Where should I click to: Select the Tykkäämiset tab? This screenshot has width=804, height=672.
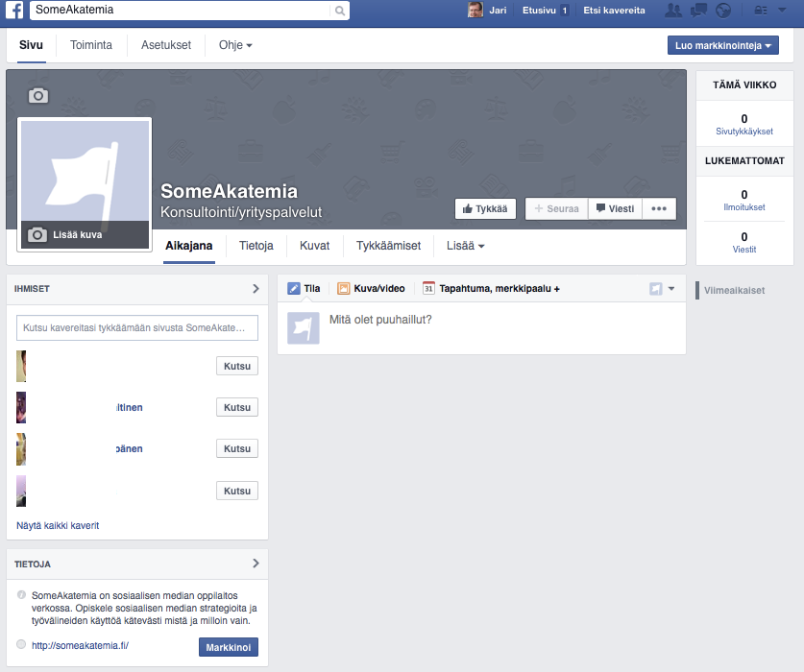[388, 246]
